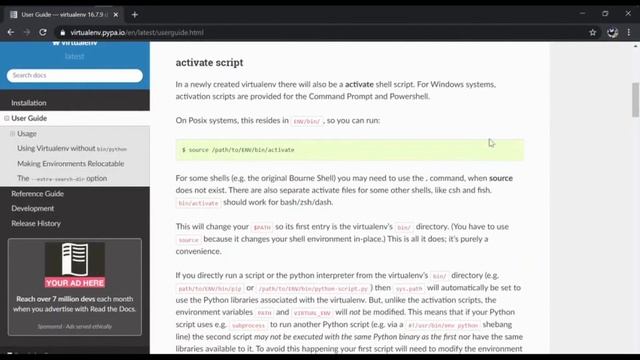640x360 pixels.
Task: Restore down the browser window
Action: coord(605,13)
